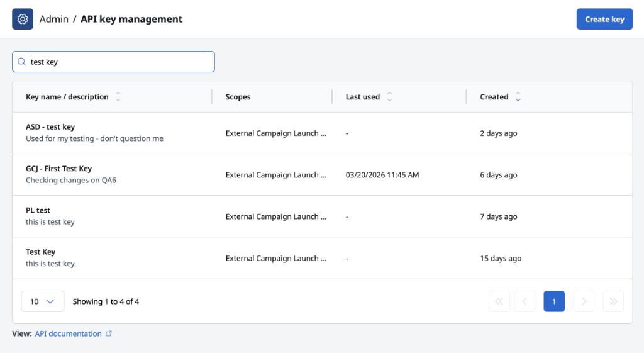Click '15 days ago' created value
The width and height of the screenshot is (644, 353).
[x=501, y=258]
